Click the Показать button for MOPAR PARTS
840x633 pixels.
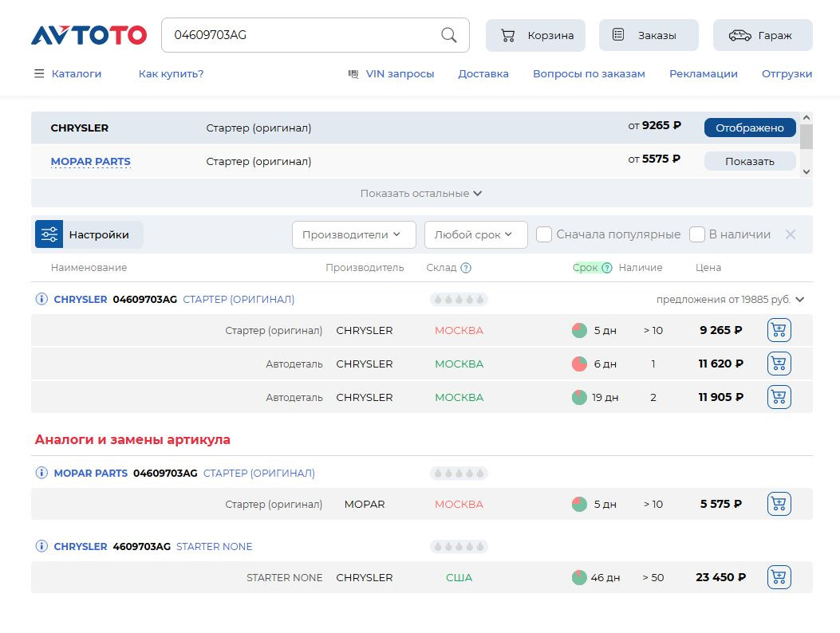[x=750, y=161]
